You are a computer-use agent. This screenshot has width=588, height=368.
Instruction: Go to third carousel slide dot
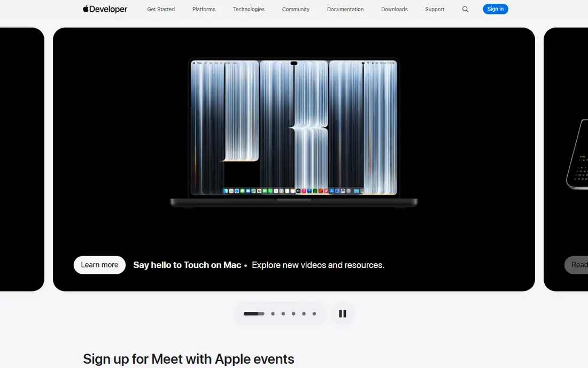[x=283, y=313]
